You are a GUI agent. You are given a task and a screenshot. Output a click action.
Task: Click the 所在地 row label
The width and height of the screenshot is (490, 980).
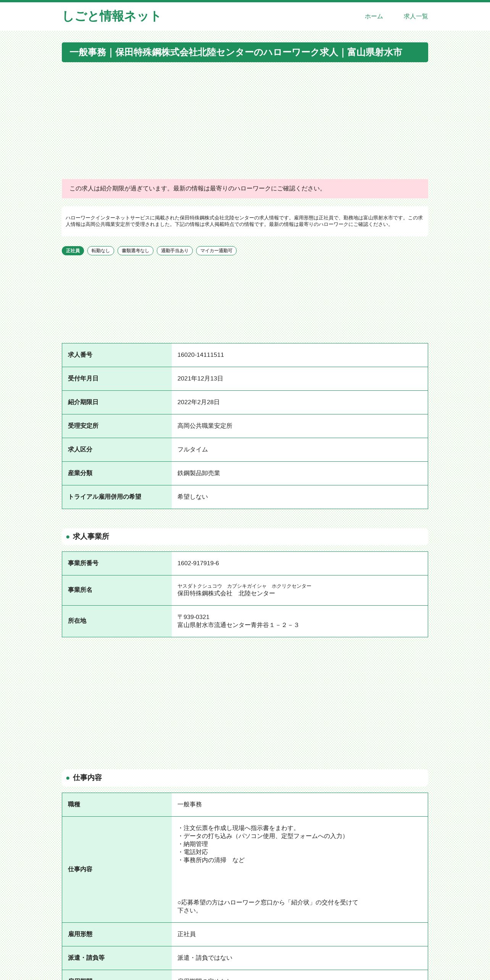point(77,621)
